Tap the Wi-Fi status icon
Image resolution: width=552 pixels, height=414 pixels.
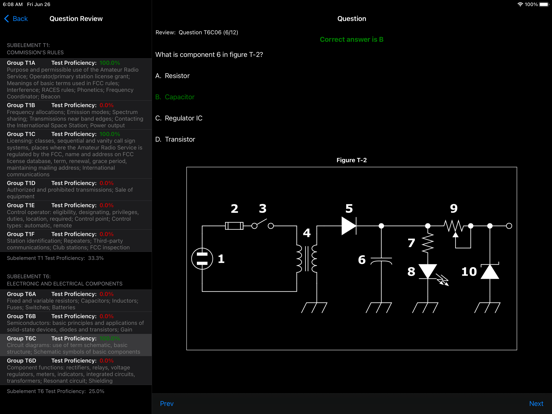tap(520, 4)
